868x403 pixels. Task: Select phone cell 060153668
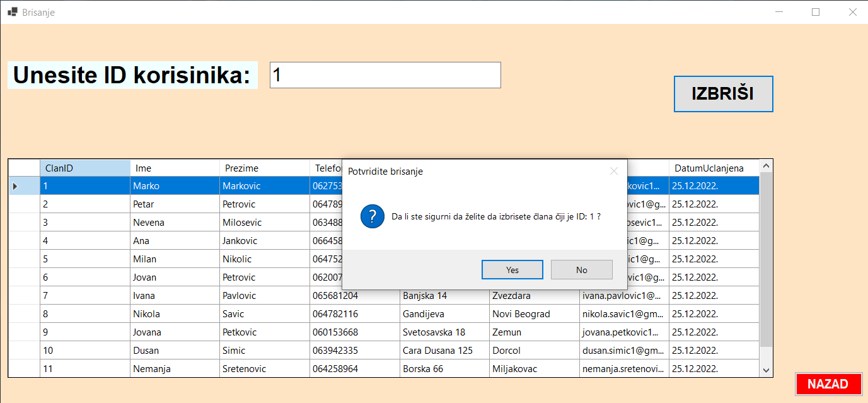355,332
